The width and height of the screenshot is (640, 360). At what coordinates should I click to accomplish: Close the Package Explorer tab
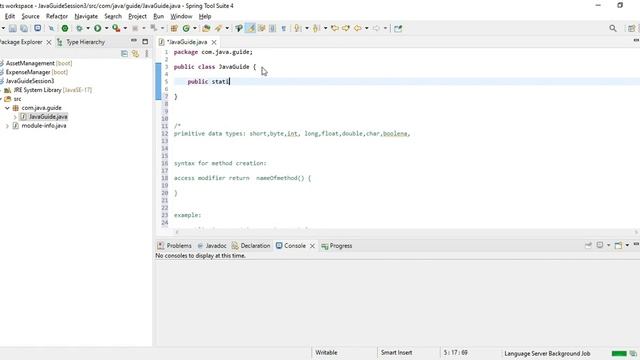click(x=49, y=42)
